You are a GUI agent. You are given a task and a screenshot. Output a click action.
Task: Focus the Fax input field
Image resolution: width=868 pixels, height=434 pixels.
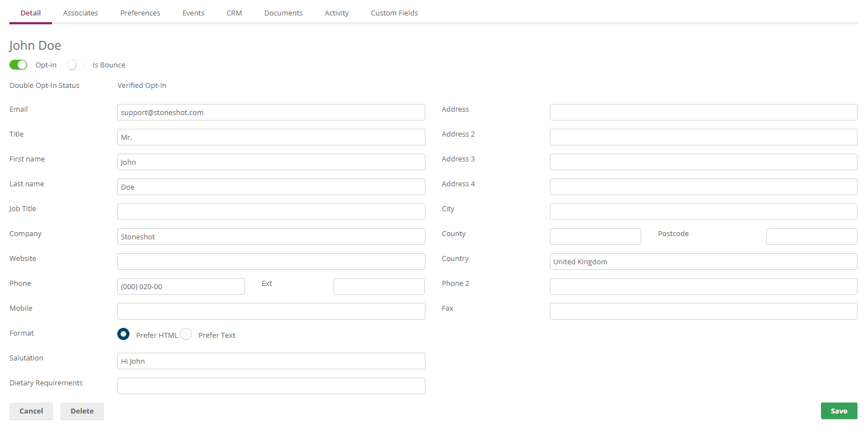703,311
